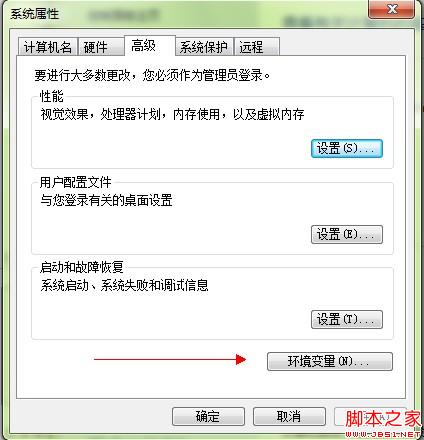Go to the 系统保护 tab
The image size is (424, 440).
(x=204, y=47)
